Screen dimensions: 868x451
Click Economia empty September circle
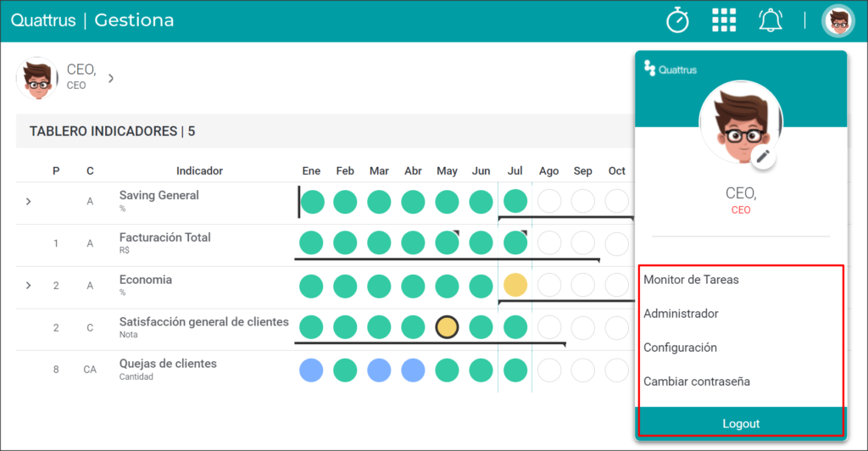(x=583, y=285)
